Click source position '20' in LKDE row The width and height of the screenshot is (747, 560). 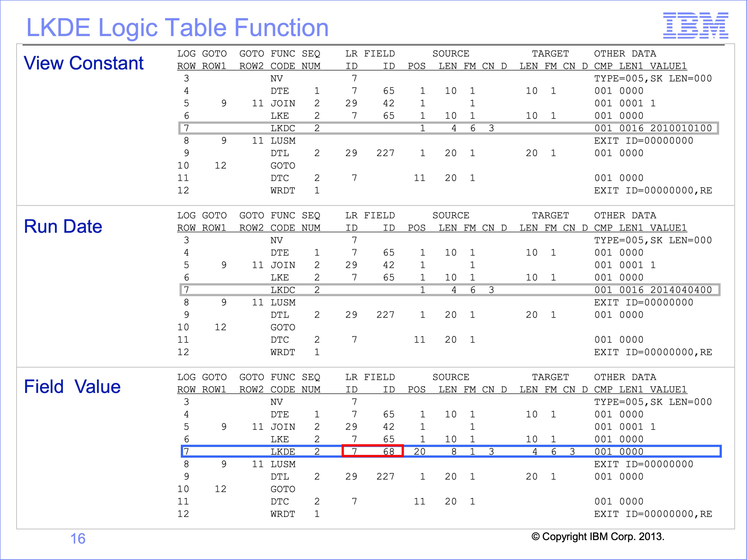click(x=419, y=452)
